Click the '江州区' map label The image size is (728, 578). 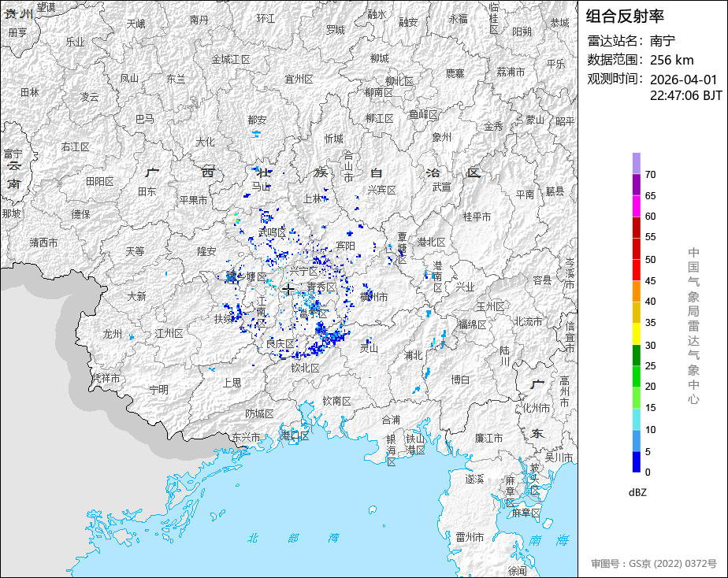tap(169, 333)
